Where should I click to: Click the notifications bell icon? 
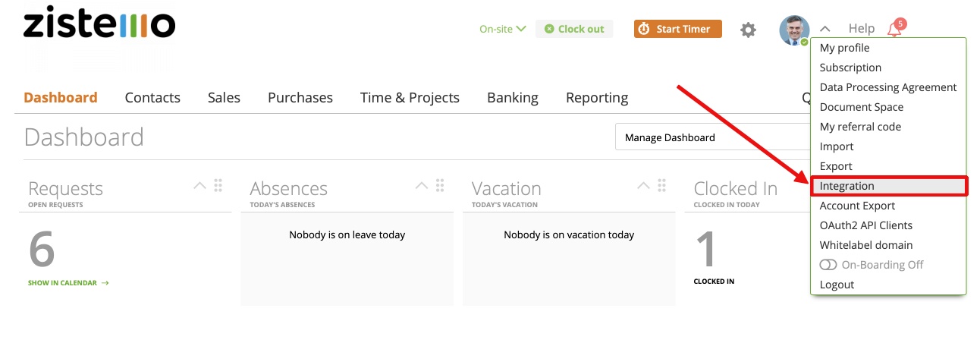tap(894, 30)
